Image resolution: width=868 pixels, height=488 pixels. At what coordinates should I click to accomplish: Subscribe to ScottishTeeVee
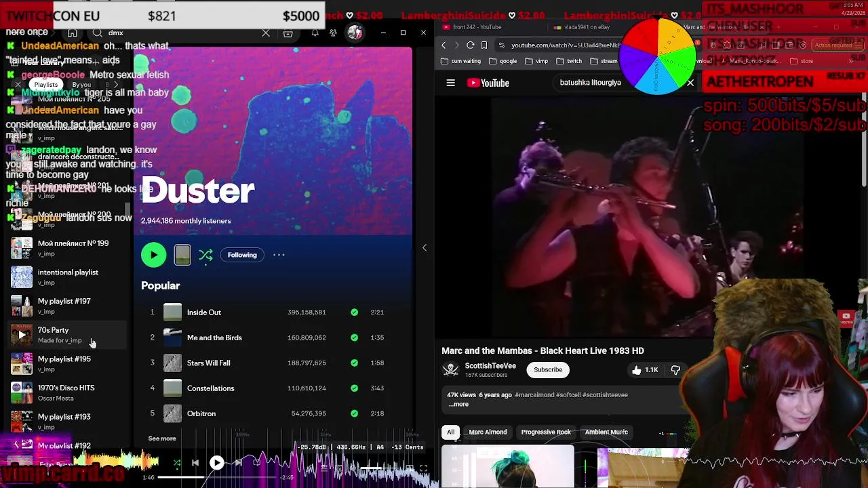pos(548,370)
